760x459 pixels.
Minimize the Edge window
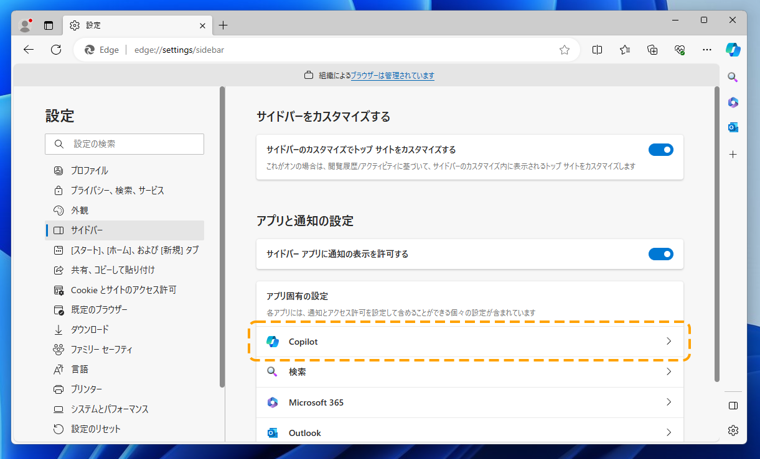(x=676, y=20)
